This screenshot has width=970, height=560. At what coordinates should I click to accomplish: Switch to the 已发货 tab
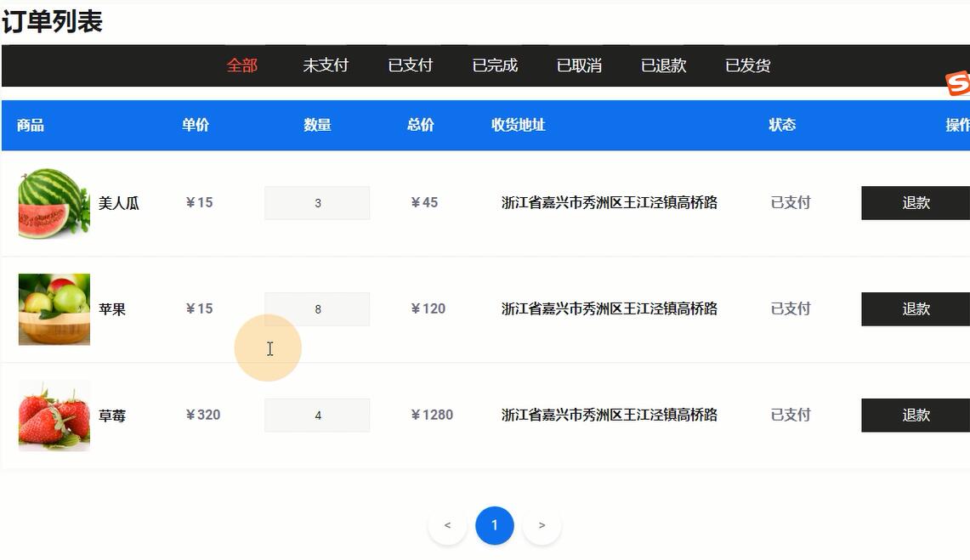[x=747, y=65]
